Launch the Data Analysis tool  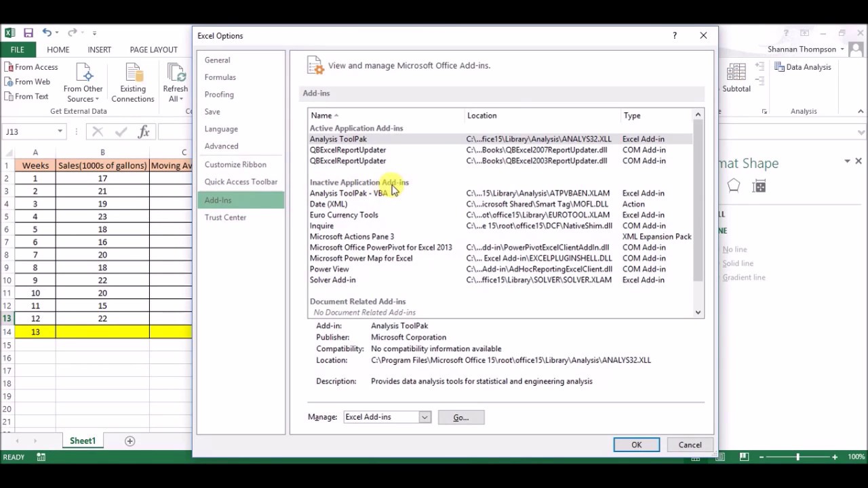coord(802,67)
